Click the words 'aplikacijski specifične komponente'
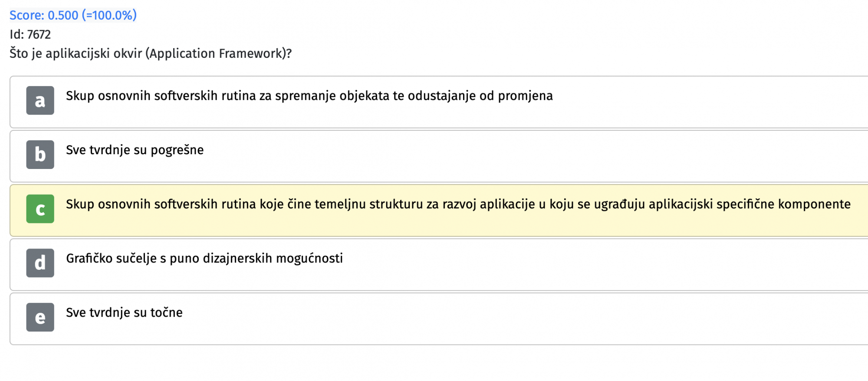 pos(750,204)
